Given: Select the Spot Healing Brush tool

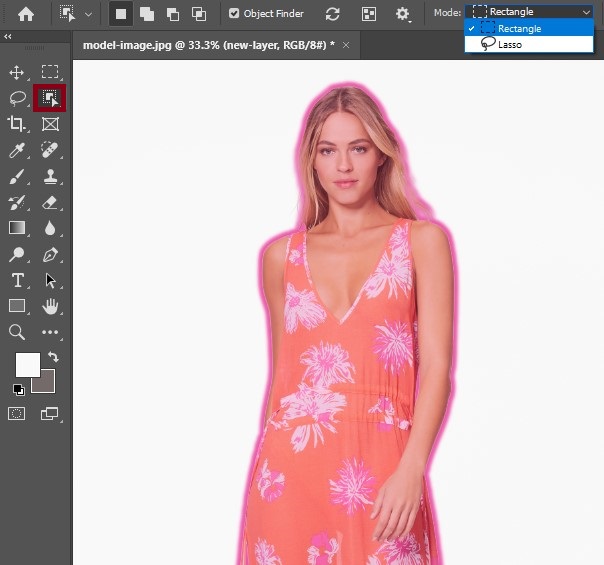Looking at the screenshot, I should tap(50, 150).
